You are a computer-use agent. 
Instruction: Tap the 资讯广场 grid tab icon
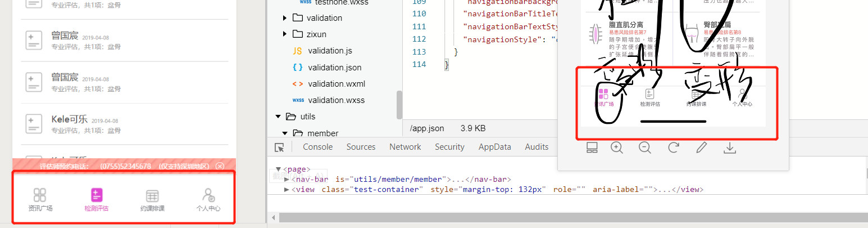[40, 195]
